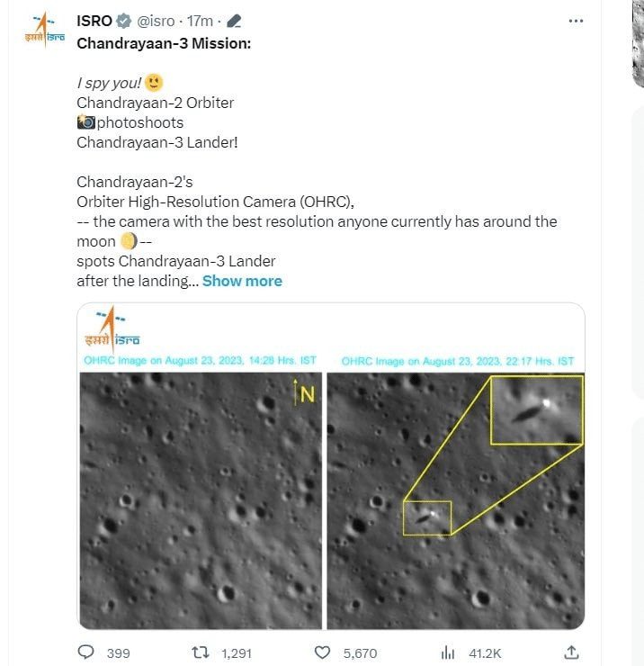Click the 5,670 likes count

(360, 652)
